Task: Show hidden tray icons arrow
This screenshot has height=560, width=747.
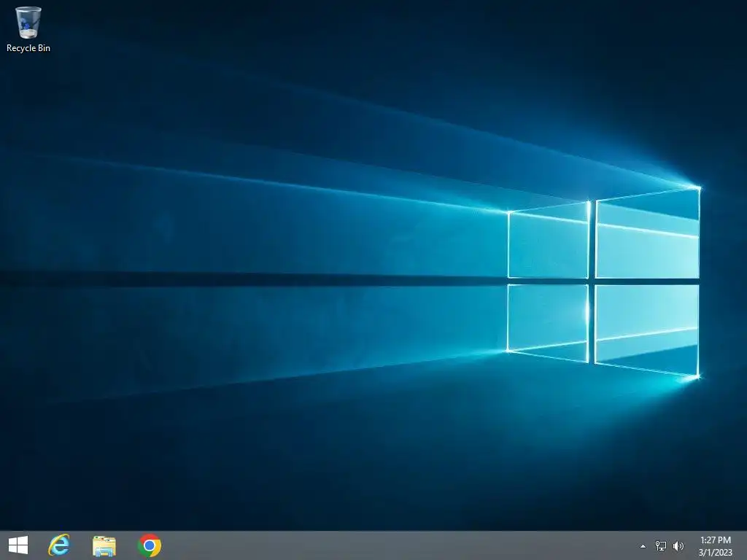Action: point(643,546)
